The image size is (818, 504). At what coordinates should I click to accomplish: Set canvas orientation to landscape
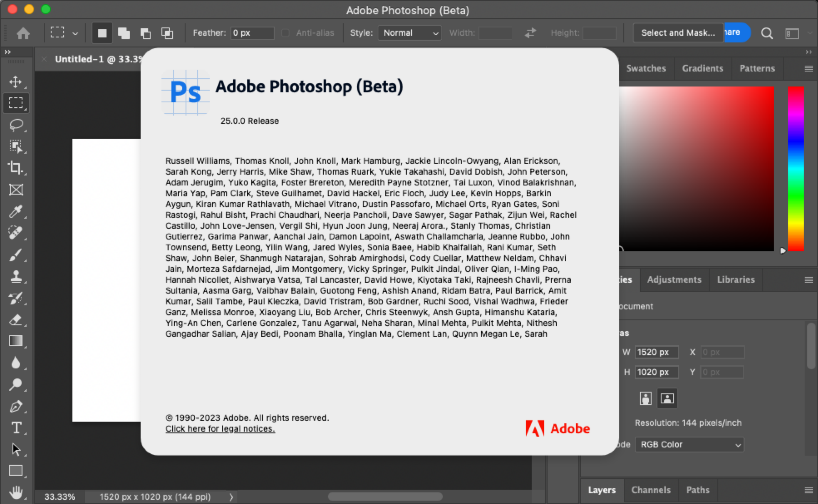pos(667,398)
